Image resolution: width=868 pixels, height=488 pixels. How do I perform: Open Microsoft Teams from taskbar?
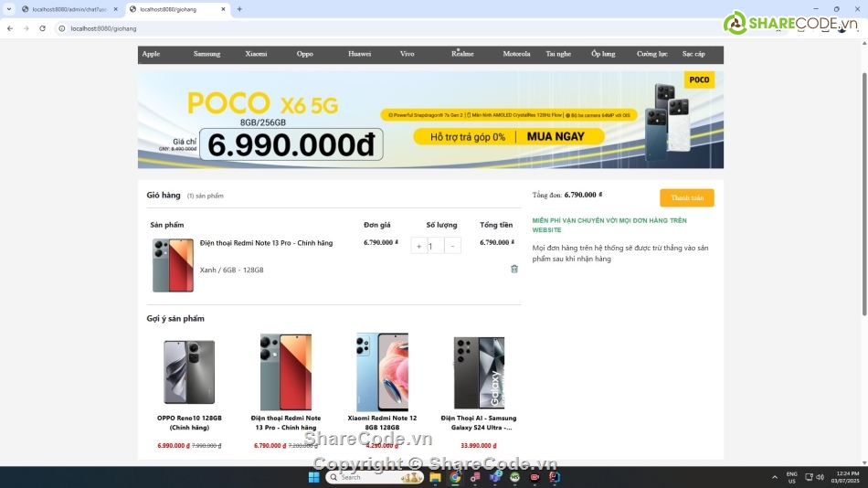click(495, 477)
